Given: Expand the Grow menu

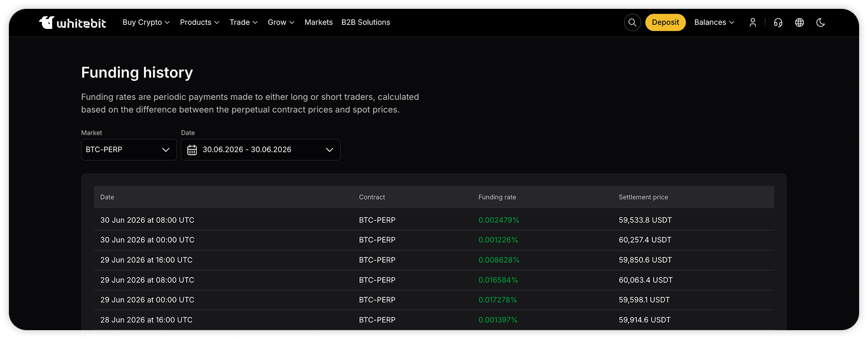Looking at the screenshot, I should tap(281, 22).
